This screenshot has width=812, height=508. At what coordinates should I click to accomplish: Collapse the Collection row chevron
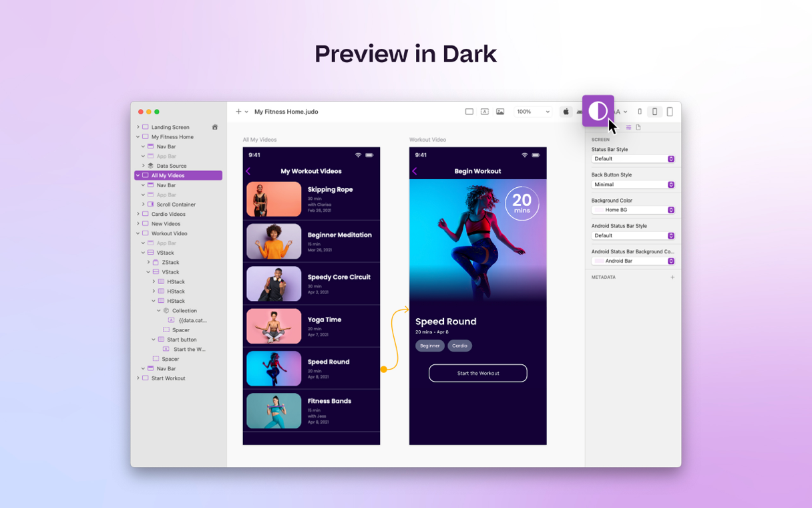tap(159, 311)
